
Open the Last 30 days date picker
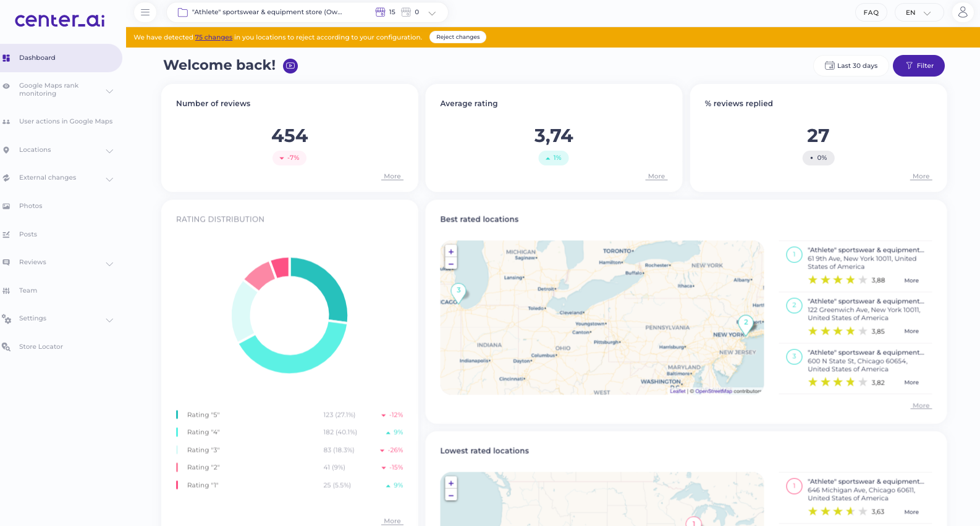851,65
